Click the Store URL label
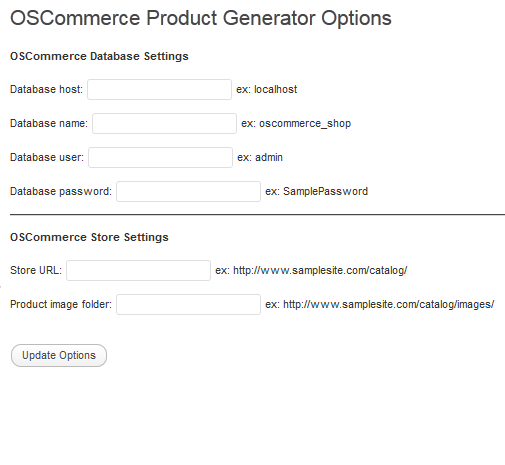The width and height of the screenshot is (505, 465). [36, 270]
